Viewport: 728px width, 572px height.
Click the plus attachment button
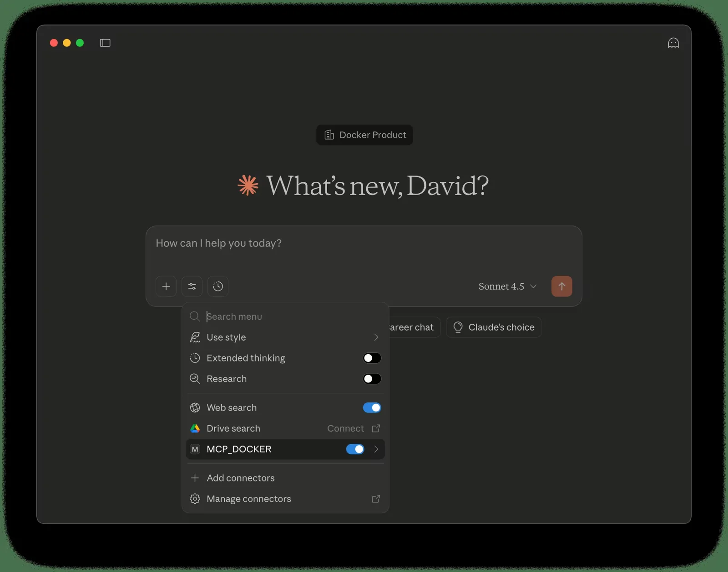click(166, 286)
